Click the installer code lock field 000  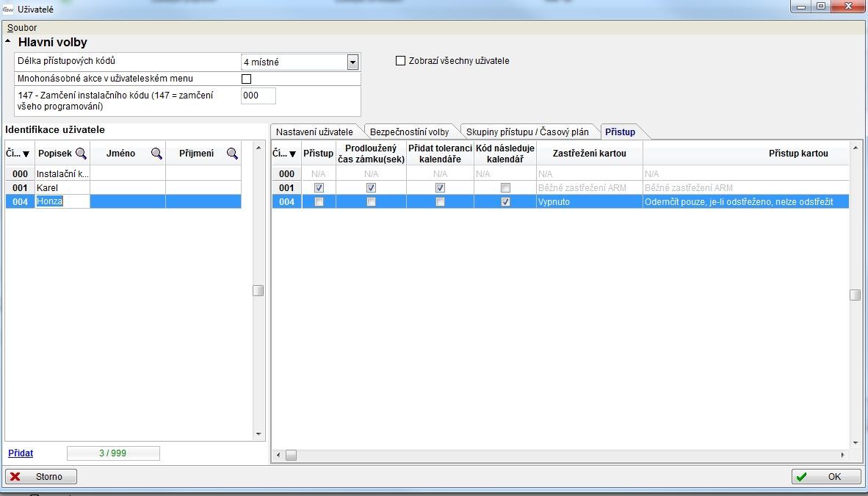(x=258, y=96)
